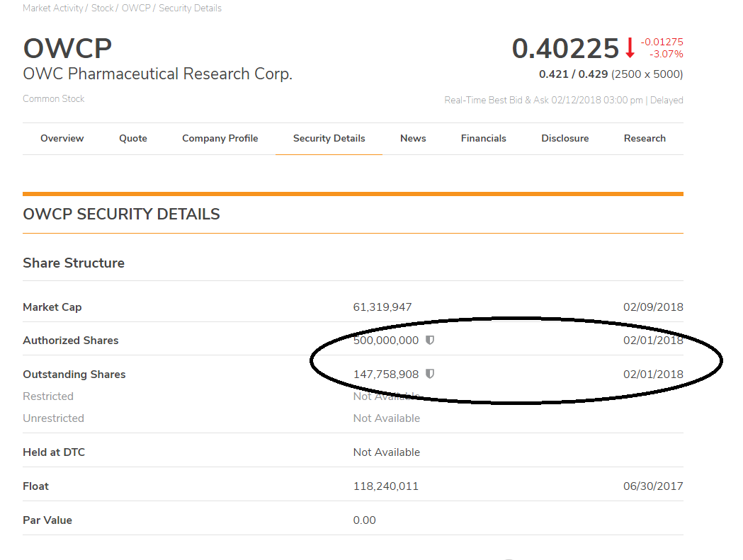Click the Market Cap row label

(52, 307)
